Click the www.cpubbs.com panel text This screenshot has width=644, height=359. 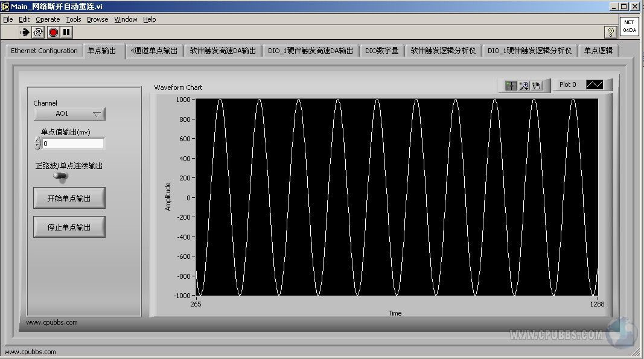52,322
